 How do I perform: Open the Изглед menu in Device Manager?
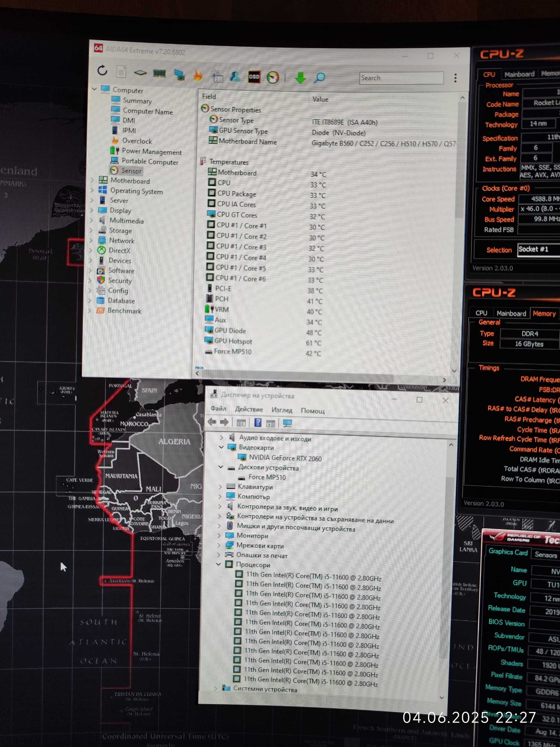click(x=282, y=410)
